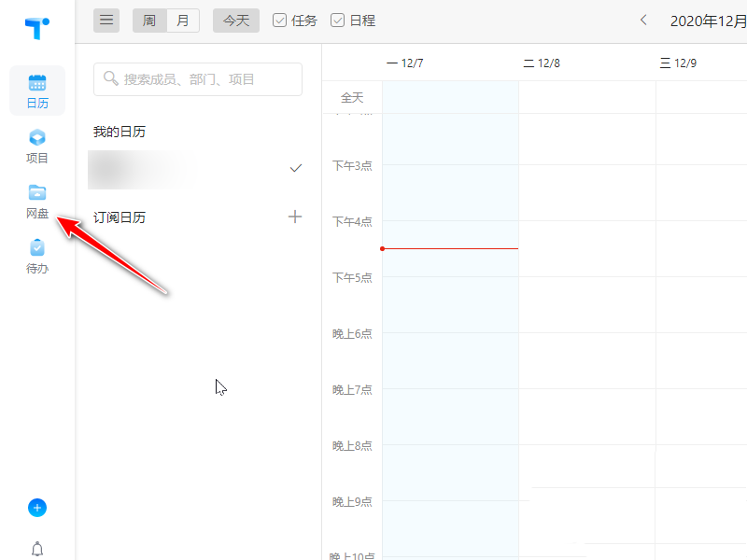Open the 网盘 drive section
The width and height of the screenshot is (747, 560).
pos(36,201)
